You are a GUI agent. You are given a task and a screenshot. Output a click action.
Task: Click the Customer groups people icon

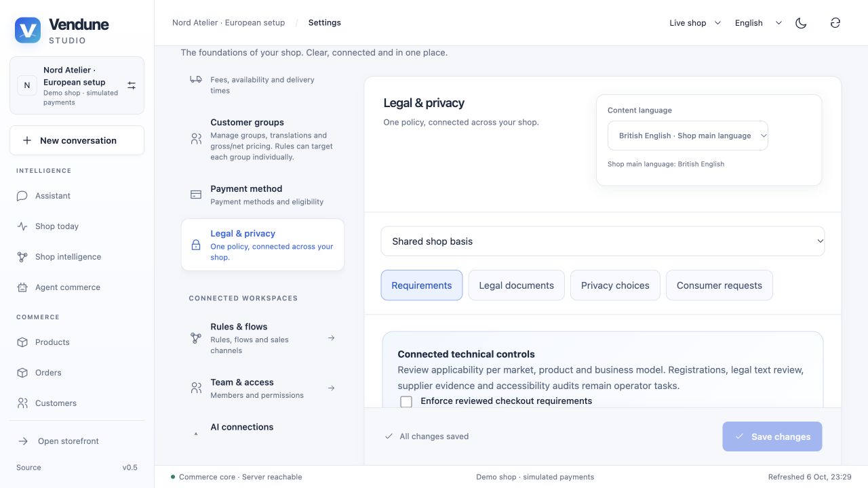point(196,139)
